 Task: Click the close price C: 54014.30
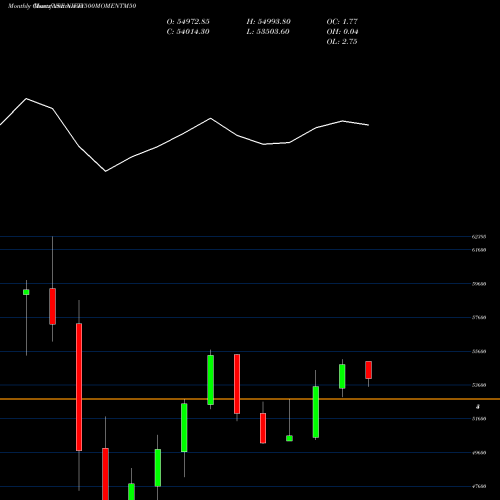click(x=188, y=32)
